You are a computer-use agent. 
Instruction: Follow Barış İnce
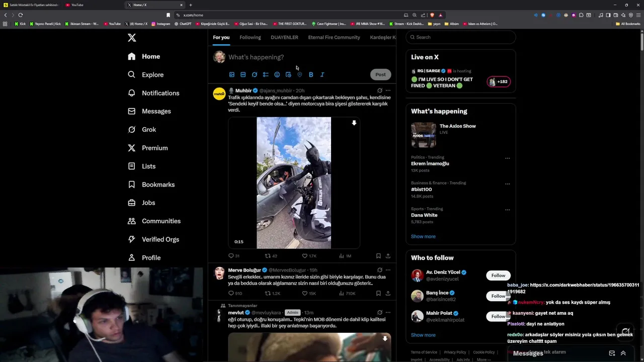click(x=498, y=296)
